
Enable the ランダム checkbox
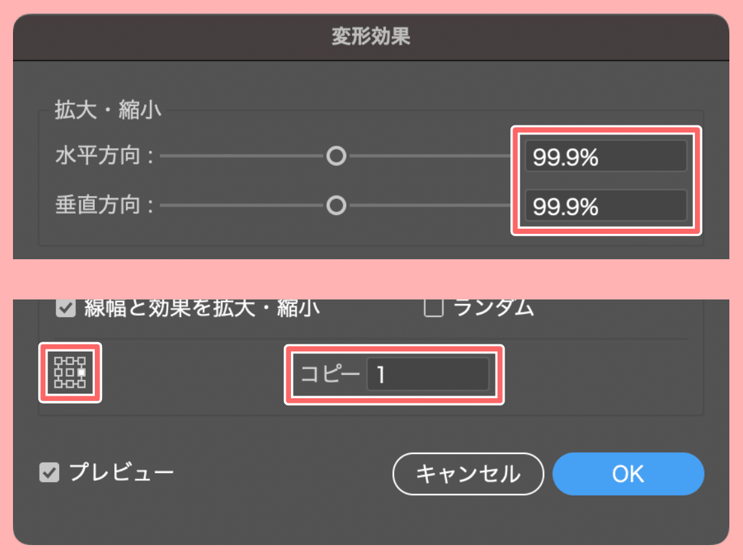(x=434, y=308)
